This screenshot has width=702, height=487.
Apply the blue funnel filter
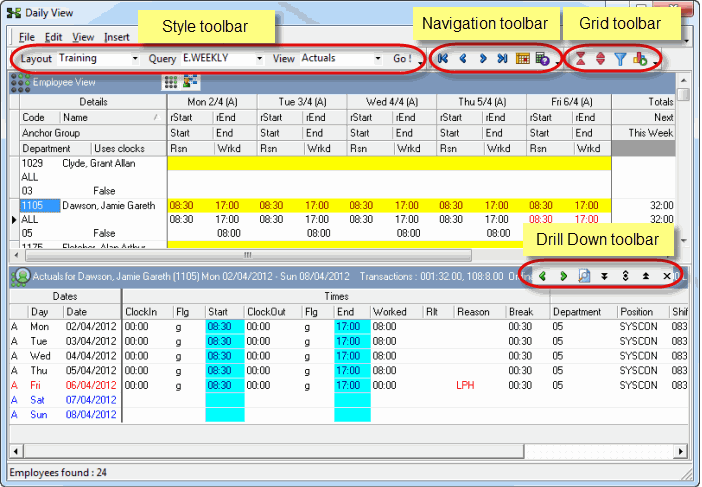point(620,59)
